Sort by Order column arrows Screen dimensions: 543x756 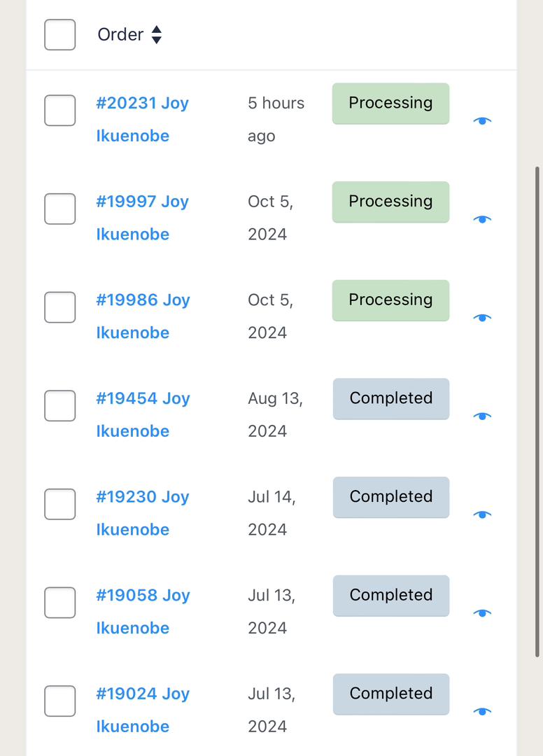pyautogui.click(x=157, y=35)
